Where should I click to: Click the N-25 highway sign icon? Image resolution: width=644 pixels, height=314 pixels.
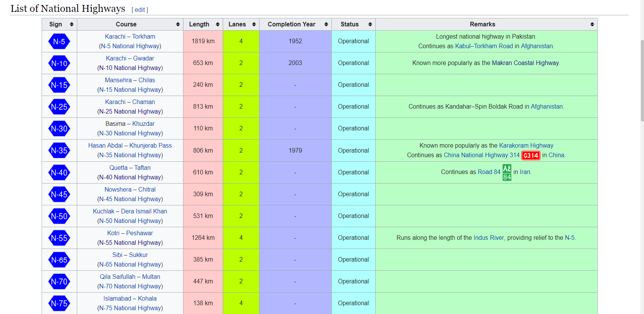click(59, 107)
